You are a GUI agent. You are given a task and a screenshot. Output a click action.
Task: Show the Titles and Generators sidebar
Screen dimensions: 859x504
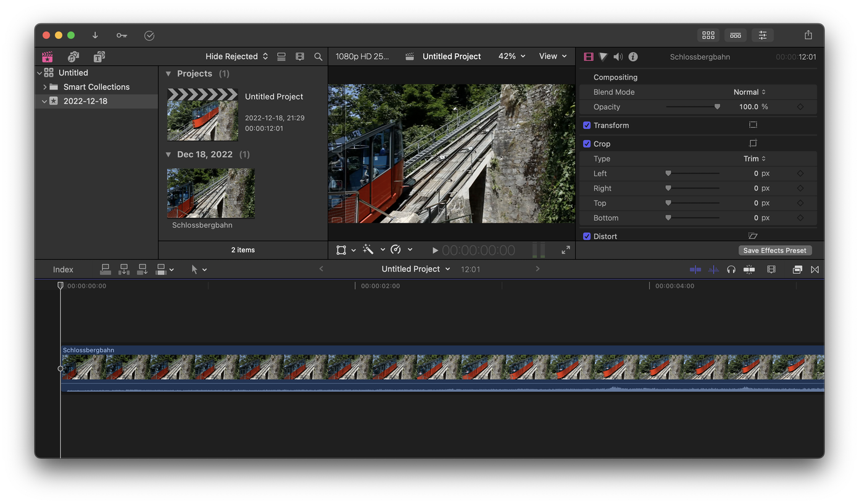pos(99,57)
